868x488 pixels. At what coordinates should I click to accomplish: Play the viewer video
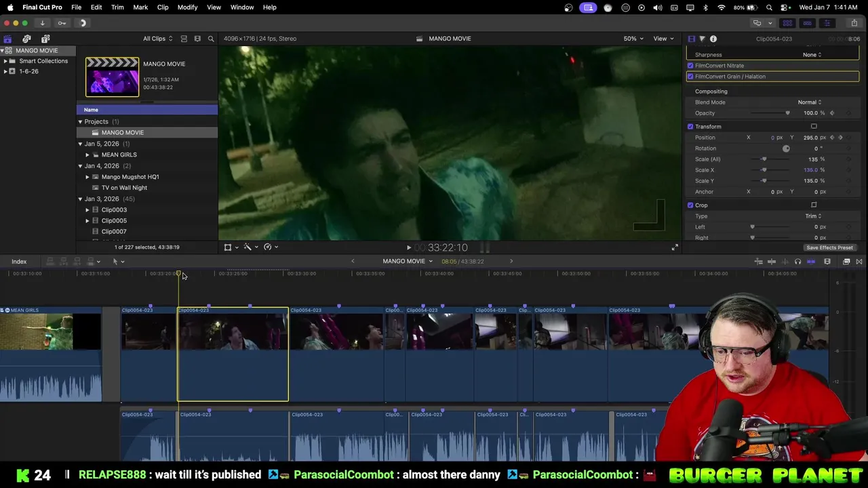408,248
